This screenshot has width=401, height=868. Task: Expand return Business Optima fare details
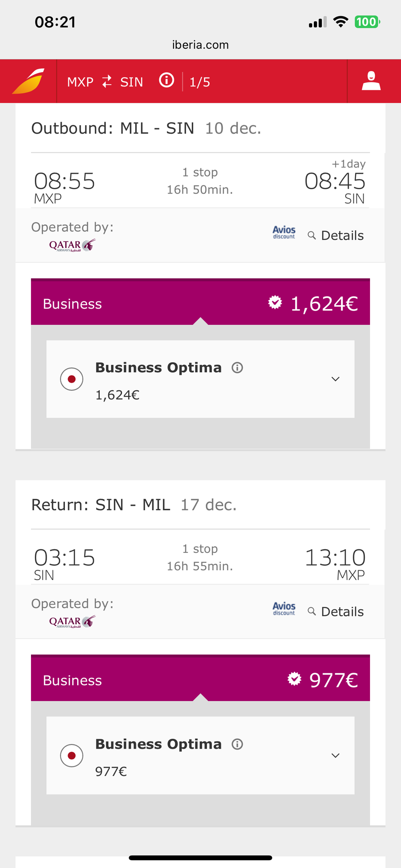335,756
